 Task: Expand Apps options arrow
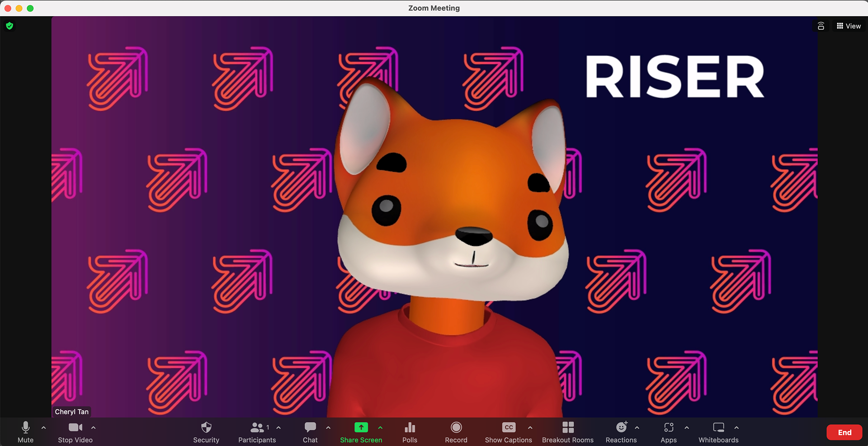pos(687,427)
